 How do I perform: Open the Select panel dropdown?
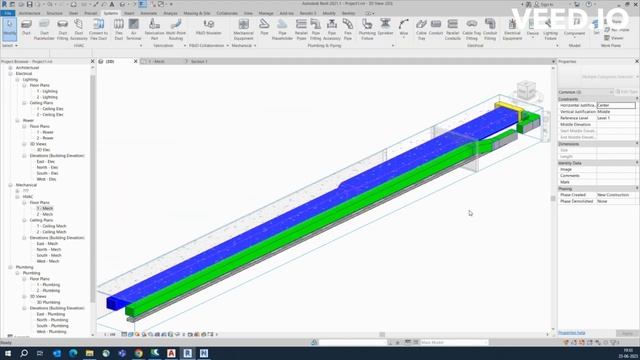pos(9,46)
